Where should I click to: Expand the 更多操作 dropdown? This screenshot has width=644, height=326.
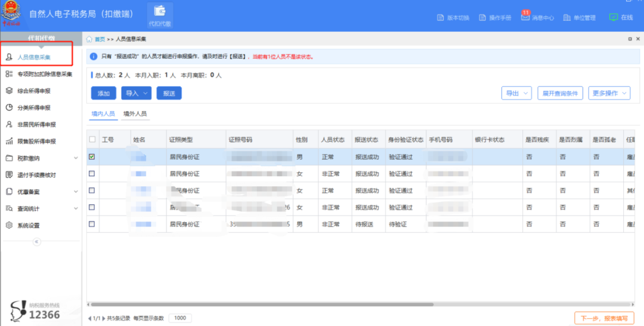click(x=608, y=93)
